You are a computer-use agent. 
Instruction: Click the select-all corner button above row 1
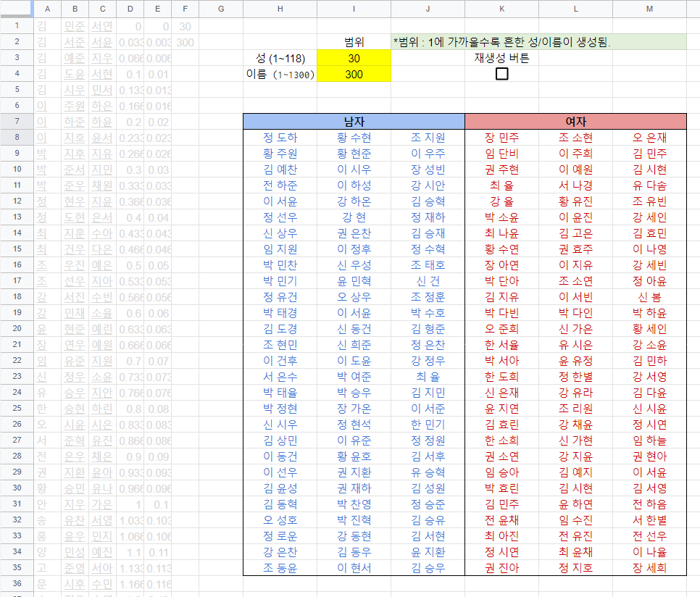[14, 7]
